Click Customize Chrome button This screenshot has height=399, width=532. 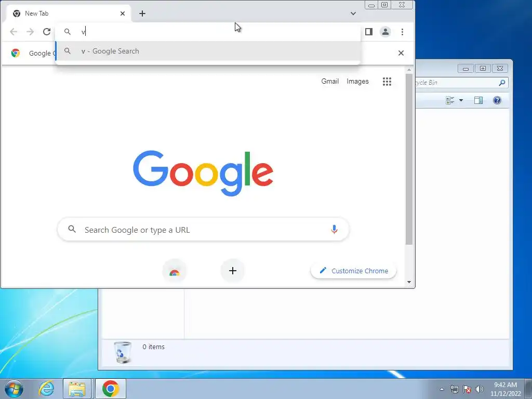click(x=353, y=271)
